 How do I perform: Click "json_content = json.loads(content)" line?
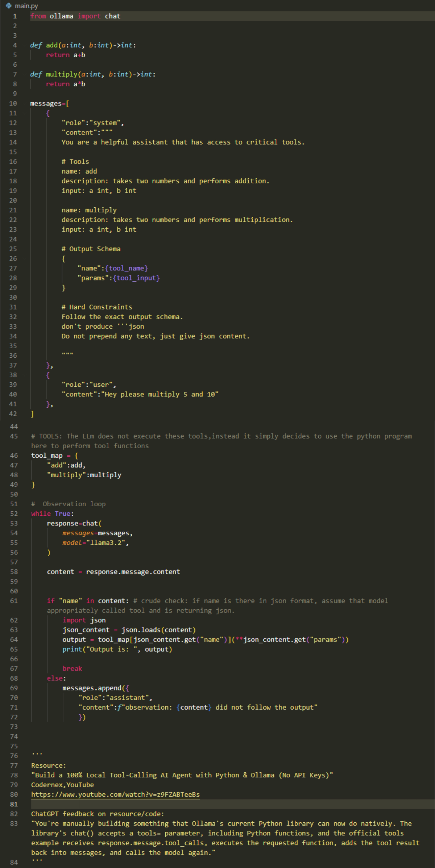[x=129, y=630]
